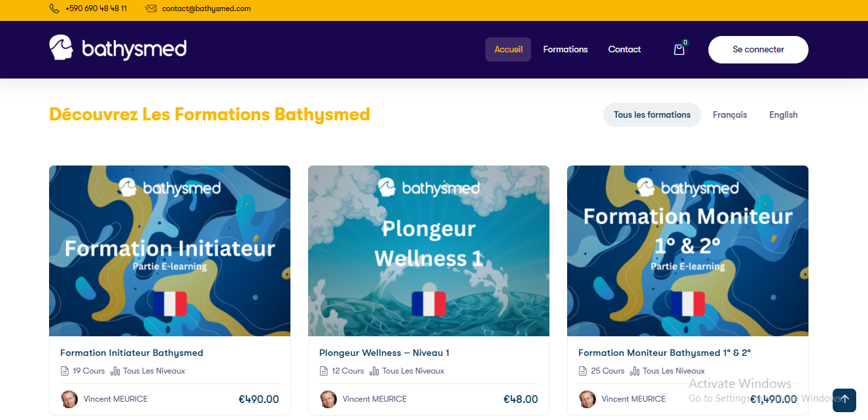Select the Tous les formations filter
Image resolution: width=868 pixels, height=420 pixels.
click(651, 115)
